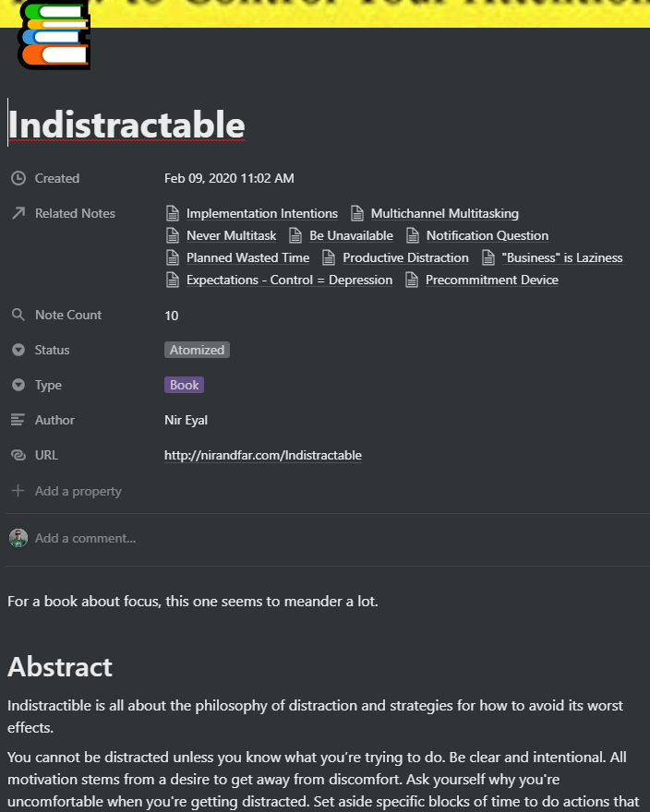Open the Implementation Intentions related note

pos(261,213)
